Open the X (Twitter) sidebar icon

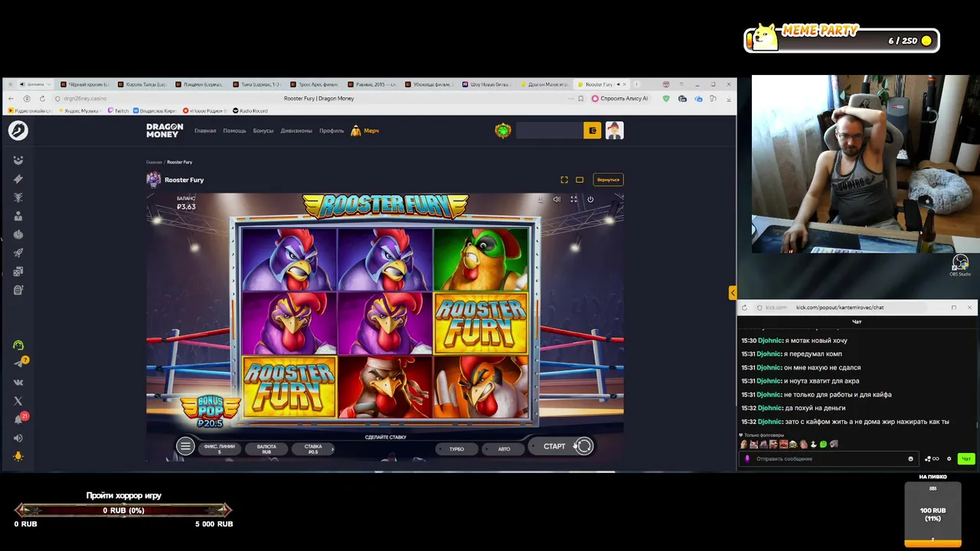[18, 401]
